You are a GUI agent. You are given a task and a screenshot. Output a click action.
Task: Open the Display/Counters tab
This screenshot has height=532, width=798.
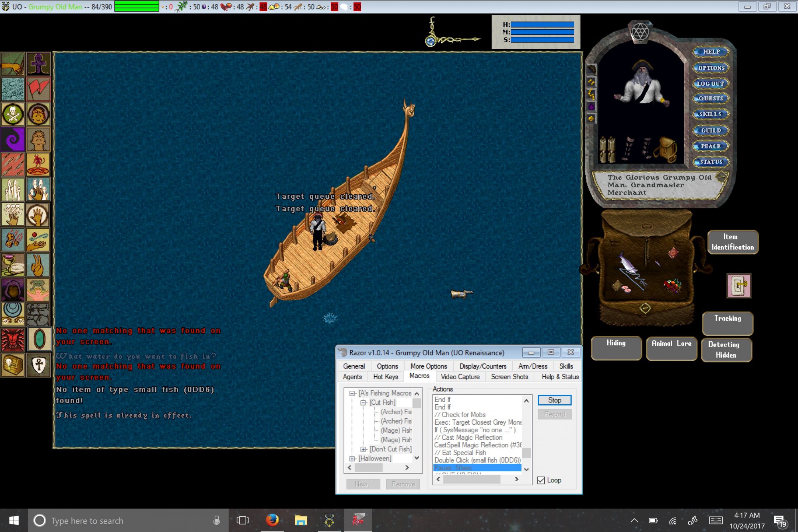pyautogui.click(x=483, y=366)
